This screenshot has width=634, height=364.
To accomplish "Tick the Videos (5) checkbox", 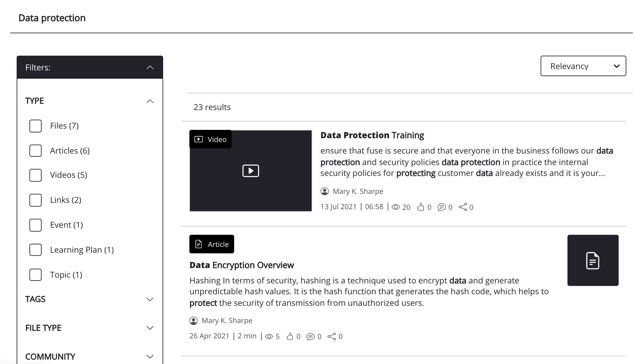I will click(x=36, y=175).
